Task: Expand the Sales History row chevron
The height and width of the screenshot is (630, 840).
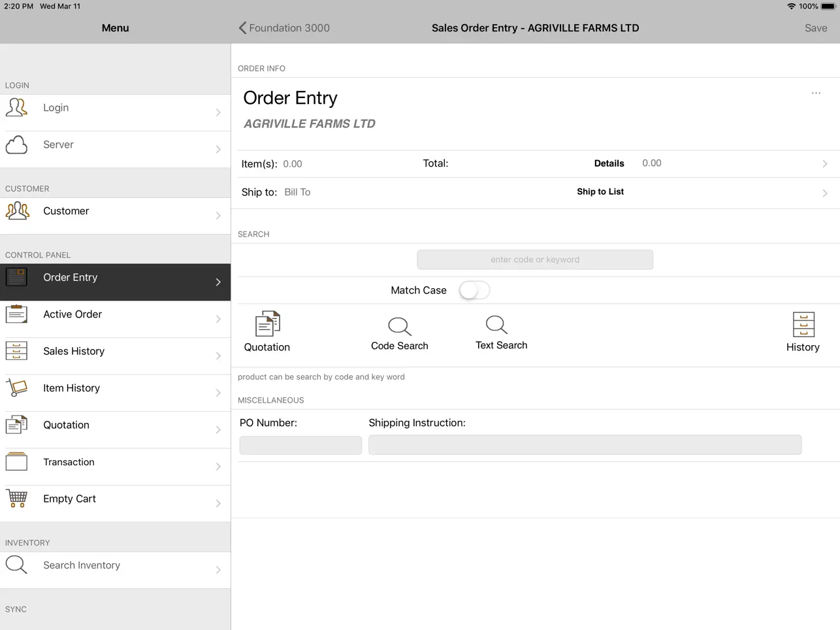Action: pyautogui.click(x=218, y=356)
